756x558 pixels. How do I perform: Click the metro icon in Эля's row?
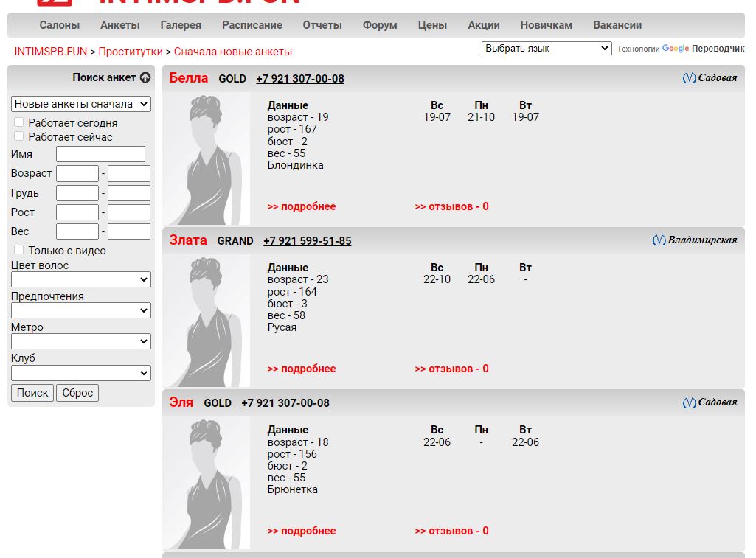[689, 402]
